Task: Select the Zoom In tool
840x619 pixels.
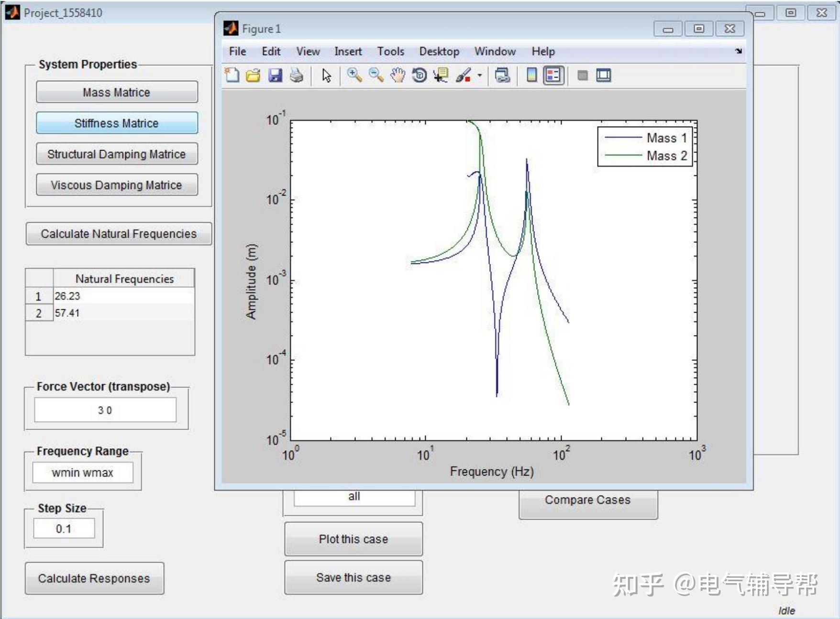Action: click(x=354, y=75)
